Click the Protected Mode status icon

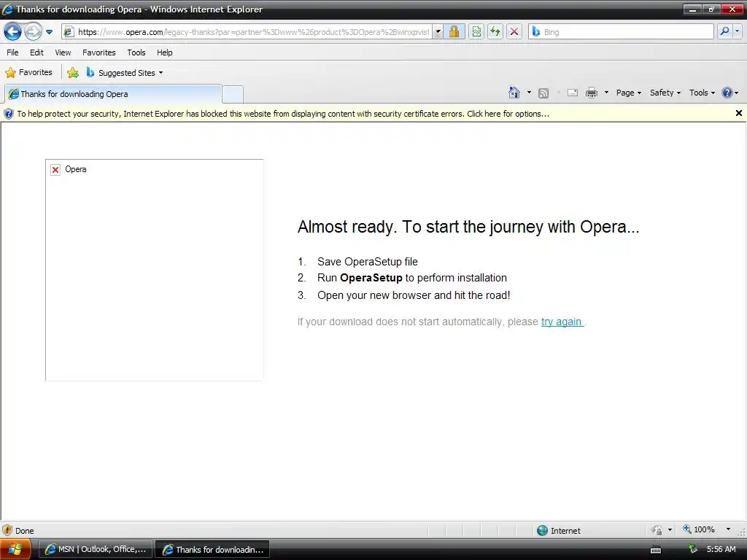click(x=657, y=530)
